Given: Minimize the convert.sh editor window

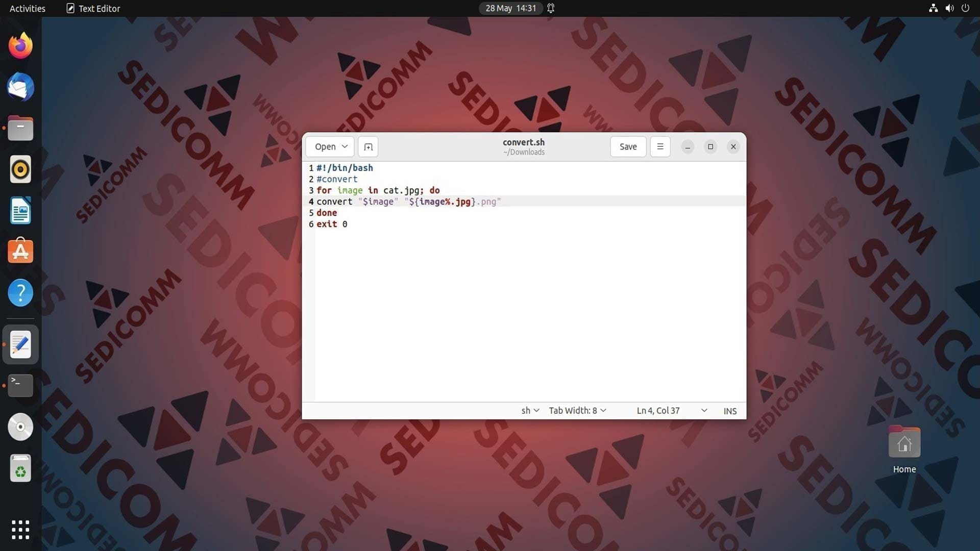Looking at the screenshot, I should (x=688, y=147).
